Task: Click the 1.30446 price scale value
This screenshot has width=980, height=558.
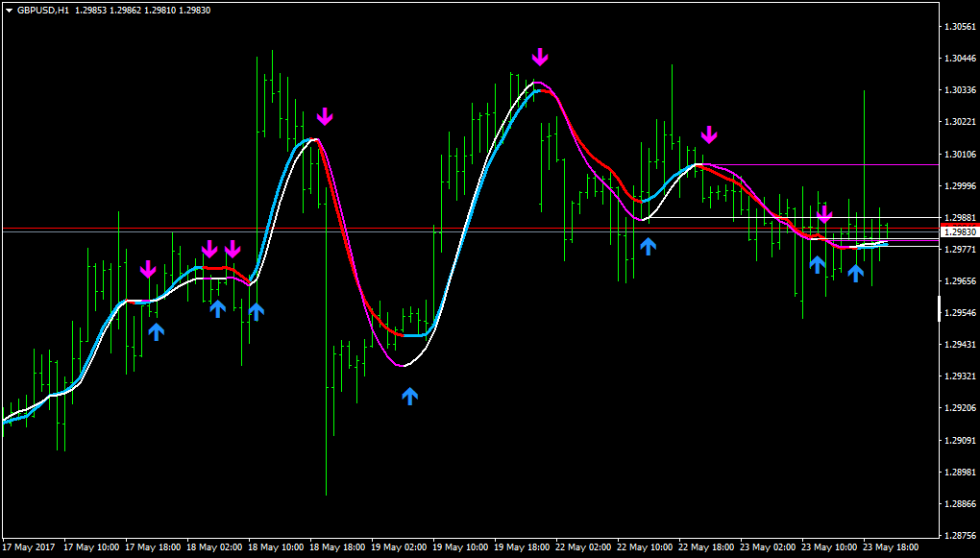Action: [x=961, y=59]
